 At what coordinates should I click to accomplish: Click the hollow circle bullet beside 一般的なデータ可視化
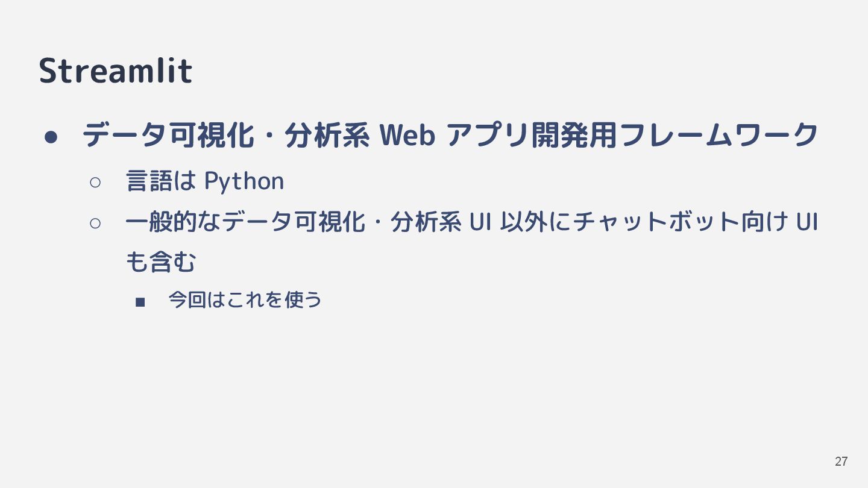[95, 223]
